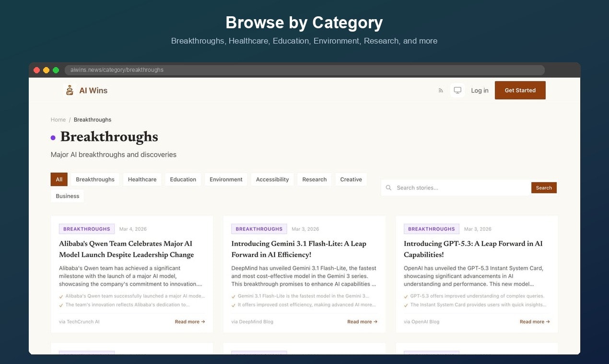Click the AI Wins trophy logo
Image resolution: width=609 pixels, height=364 pixels.
pos(70,90)
